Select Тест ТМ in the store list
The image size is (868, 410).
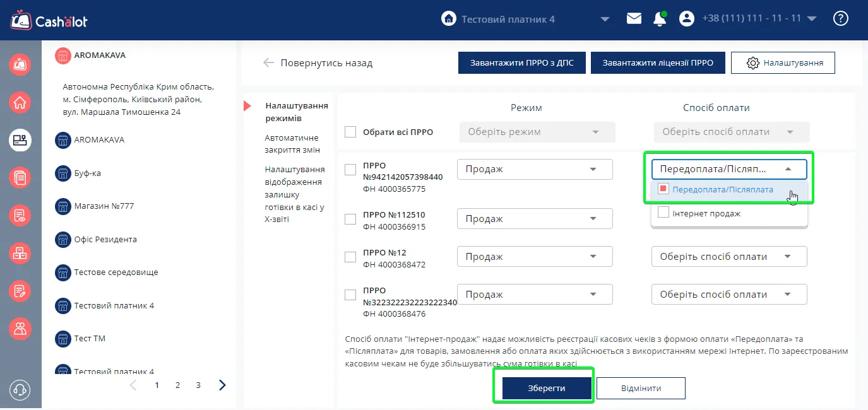[x=90, y=339]
